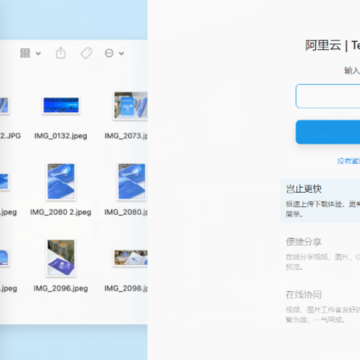This screenshot has height=360, width=360.
Task: Click the file name IMG_2080 2.jpeg
Action: [61, 212]
